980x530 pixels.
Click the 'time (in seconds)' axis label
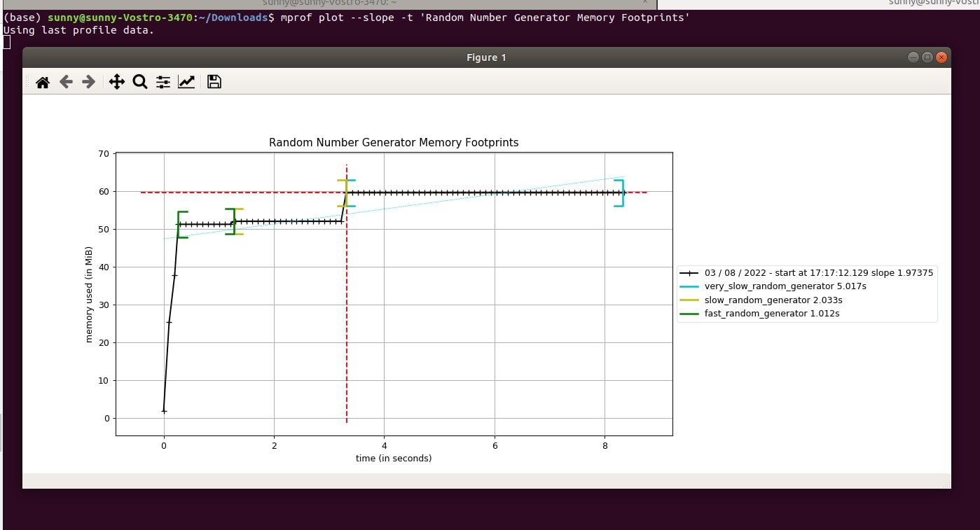(x=394, y=458)
